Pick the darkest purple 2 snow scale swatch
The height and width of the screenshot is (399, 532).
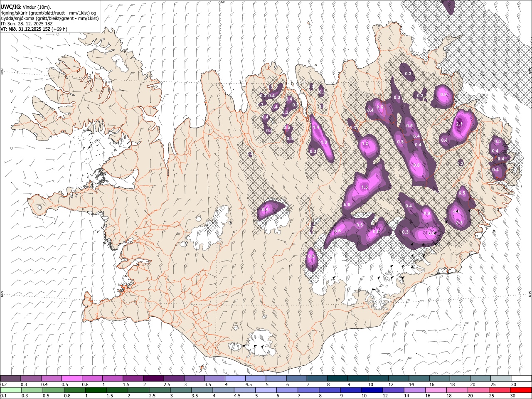pos(153,378)
